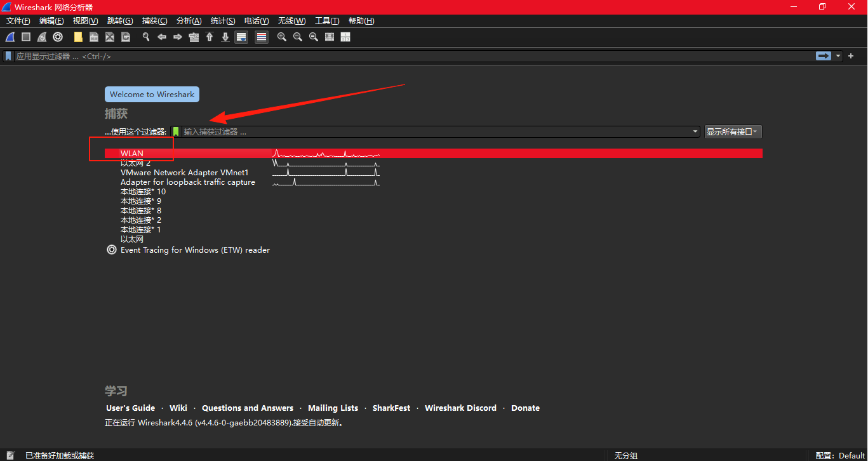Viewport: 868px width, 461px height.
Task: Open the 分析(A) menu
Action: (x=189, y=21)
